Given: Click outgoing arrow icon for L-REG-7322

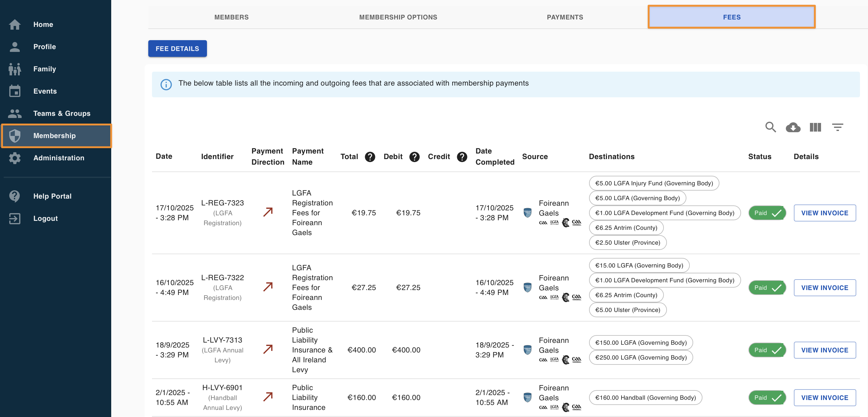Looking at the screenshot, I should [x=268, y=287].
